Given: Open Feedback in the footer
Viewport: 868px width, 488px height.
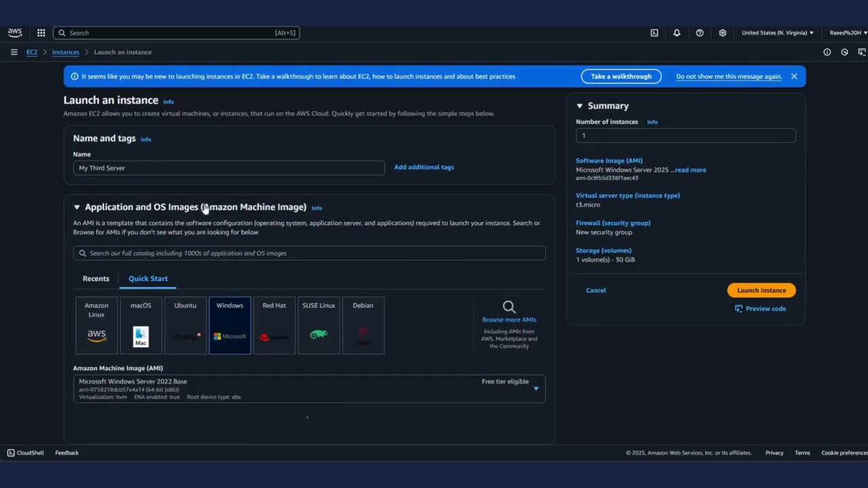Looking at the screenshot, I should pyautogui.click(x=67, y=453).
